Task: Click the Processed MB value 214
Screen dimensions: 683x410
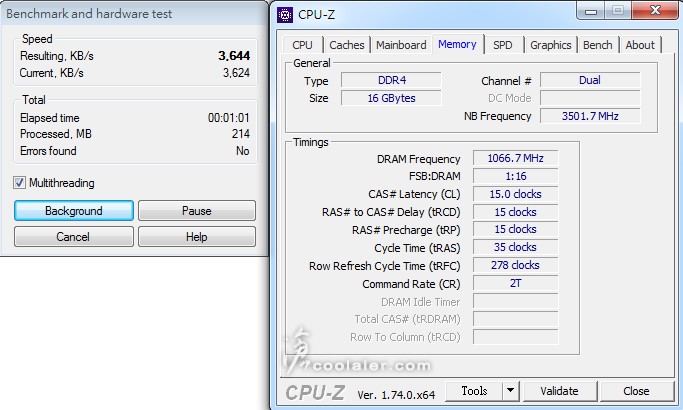Action: (241, 134)
